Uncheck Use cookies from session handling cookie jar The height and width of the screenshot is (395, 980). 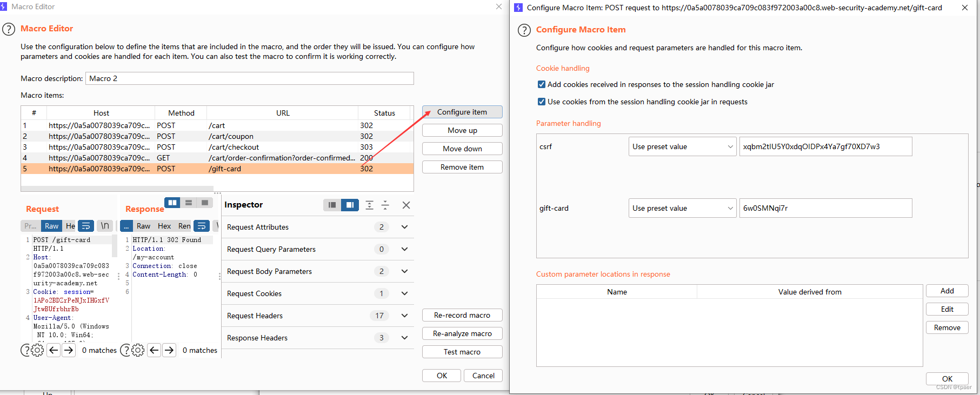pos(542,102)
